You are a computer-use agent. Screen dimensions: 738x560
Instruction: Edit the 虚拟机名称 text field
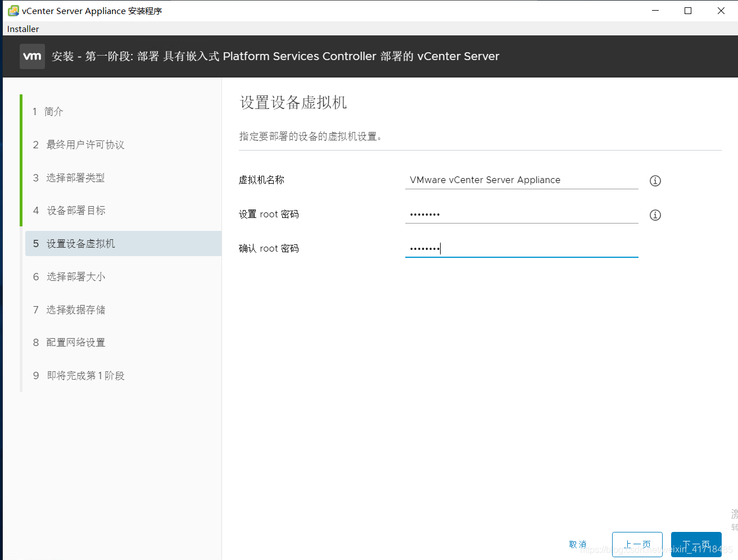click(522, 180)
